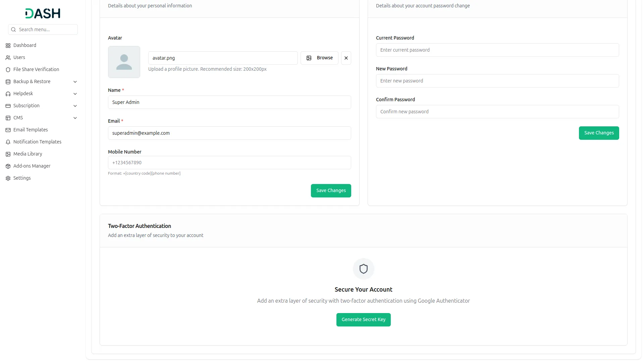Expand the Backup & Restore menu
Image resolution: width=644 pixels, height=362 pixels.
click(75, 81)
